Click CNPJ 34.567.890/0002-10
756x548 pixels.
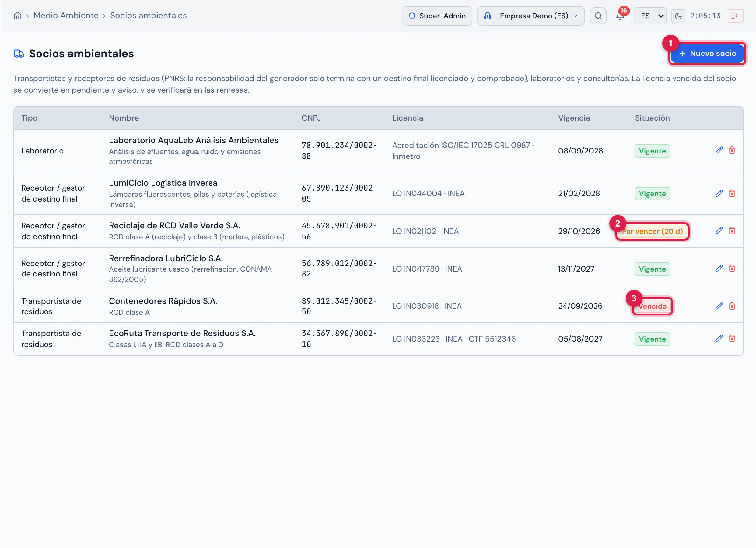click(x=339, y=339)
